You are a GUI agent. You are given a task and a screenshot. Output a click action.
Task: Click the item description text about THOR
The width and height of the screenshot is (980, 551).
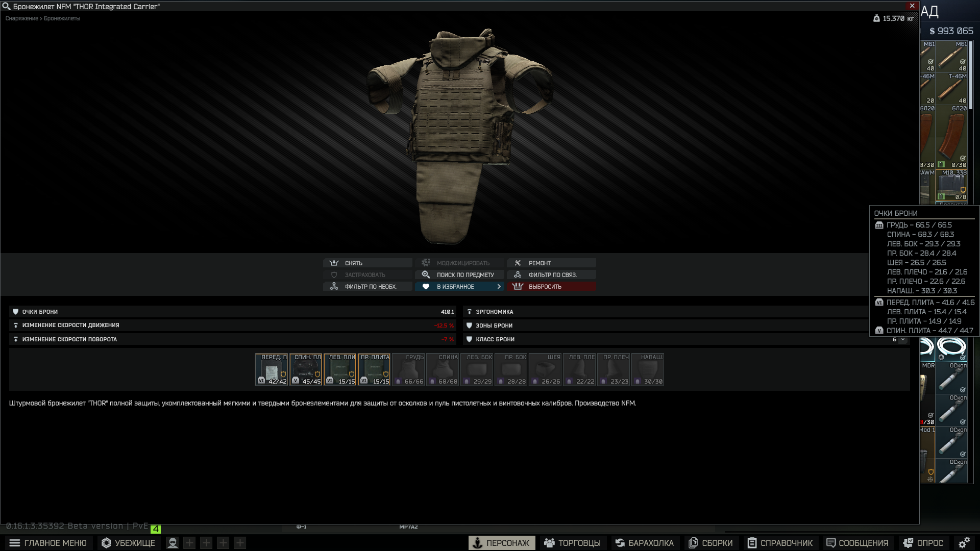click(323, 403)
